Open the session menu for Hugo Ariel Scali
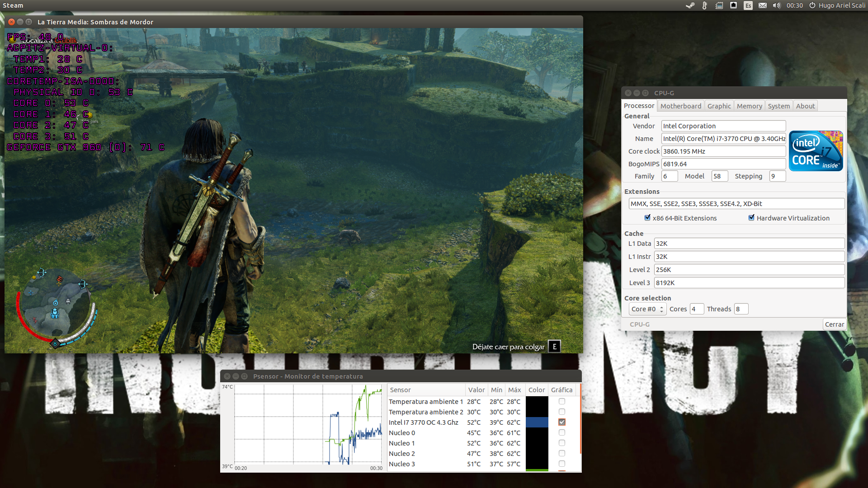This screenshot has height=488, width=868. 837,5
